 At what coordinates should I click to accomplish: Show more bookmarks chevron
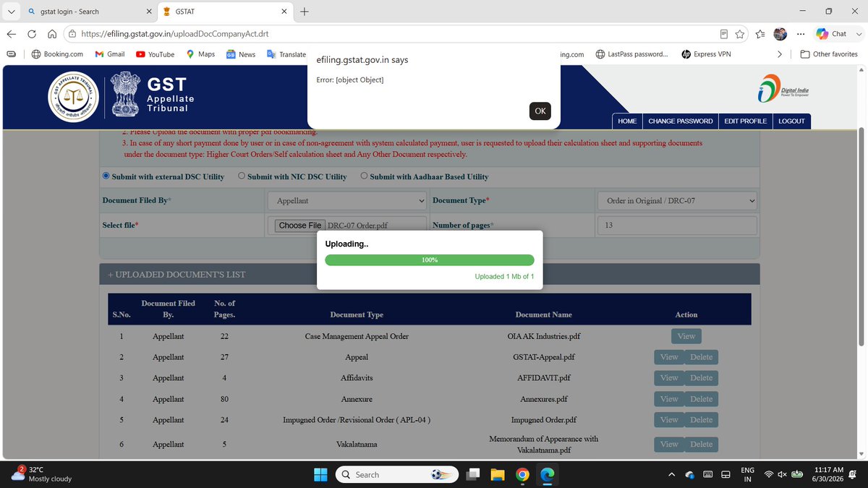[x=780, y=54]
